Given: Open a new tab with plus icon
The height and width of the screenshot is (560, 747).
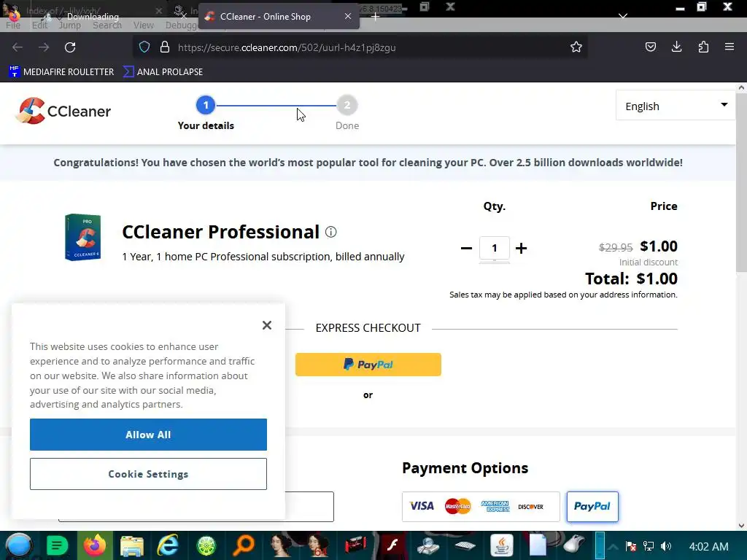Looking at the screenshot, I should click(x=376, y=17).
